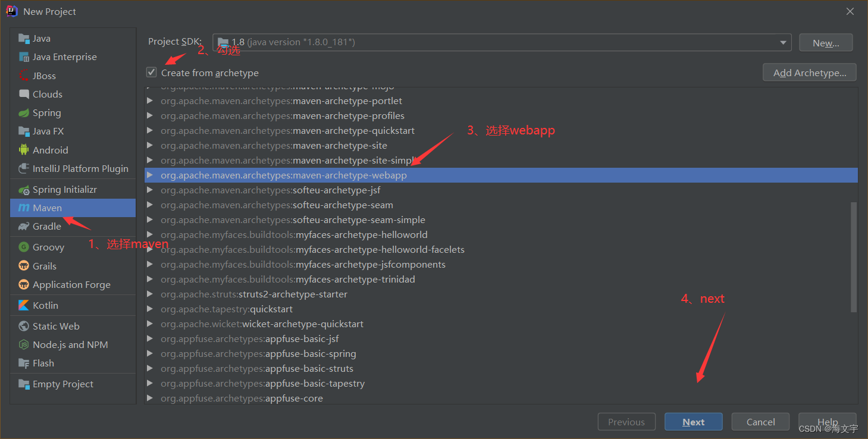868x439 pixels.
Task: Click the Static Web globe icon
Action: tap(24, 326)
